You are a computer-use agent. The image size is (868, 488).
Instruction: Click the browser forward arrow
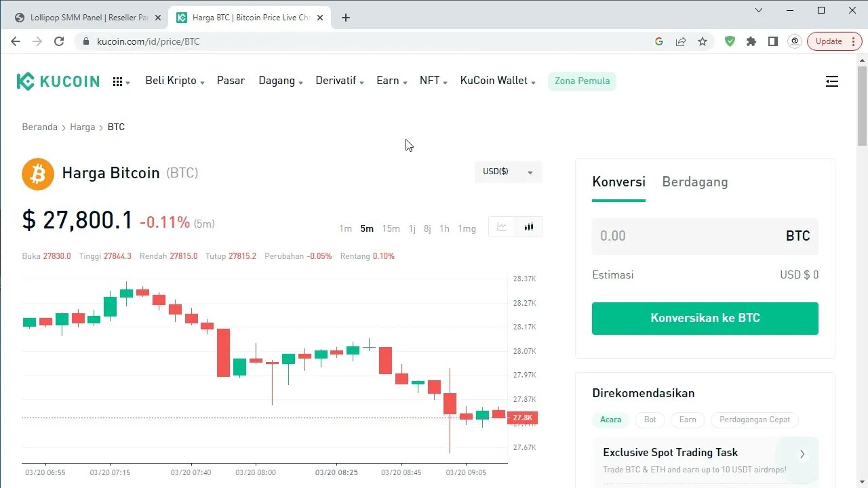click(37, 41)
